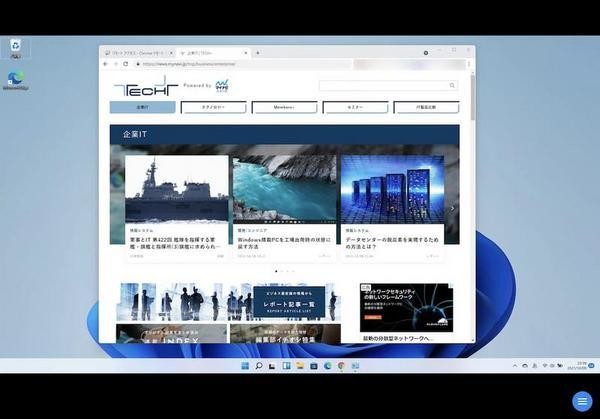Click the TECH+ site logo
Image resolution: width=600 pixels, height=419 pixels.
point(146,86)
